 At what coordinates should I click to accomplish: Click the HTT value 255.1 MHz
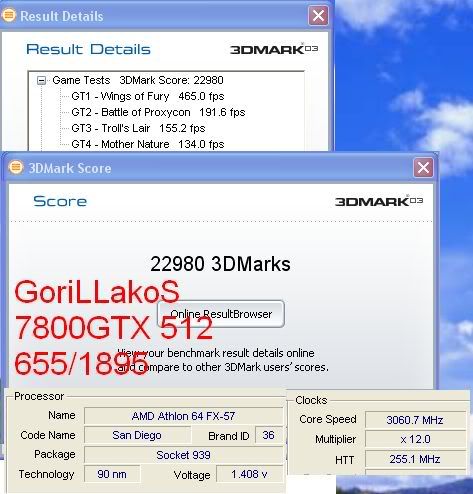click(415, 459)
